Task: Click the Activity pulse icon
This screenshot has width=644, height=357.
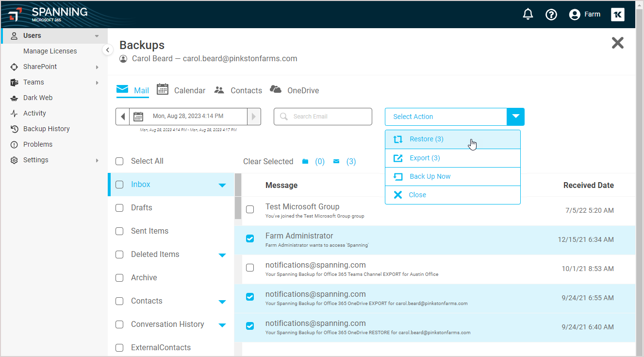Action: pos(14,113)
